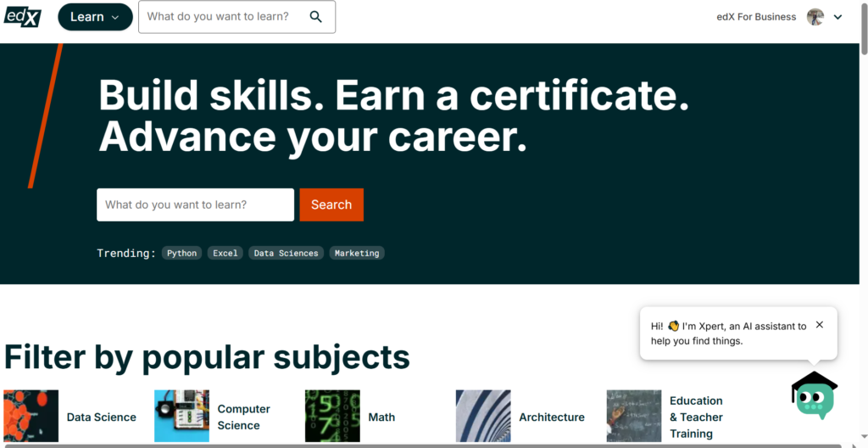Click the magnifier icon in header search
This screenshot has height=448, width=868.
[x=316, y=17]
